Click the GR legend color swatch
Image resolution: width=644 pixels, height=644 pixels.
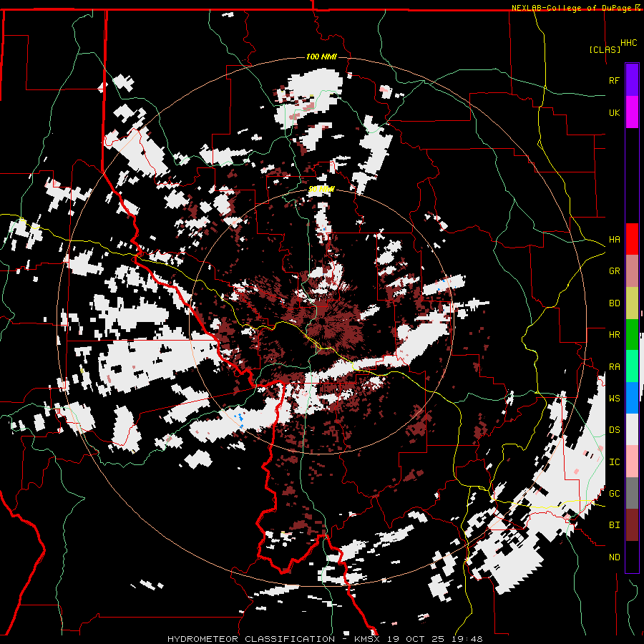tap(632, 271)
